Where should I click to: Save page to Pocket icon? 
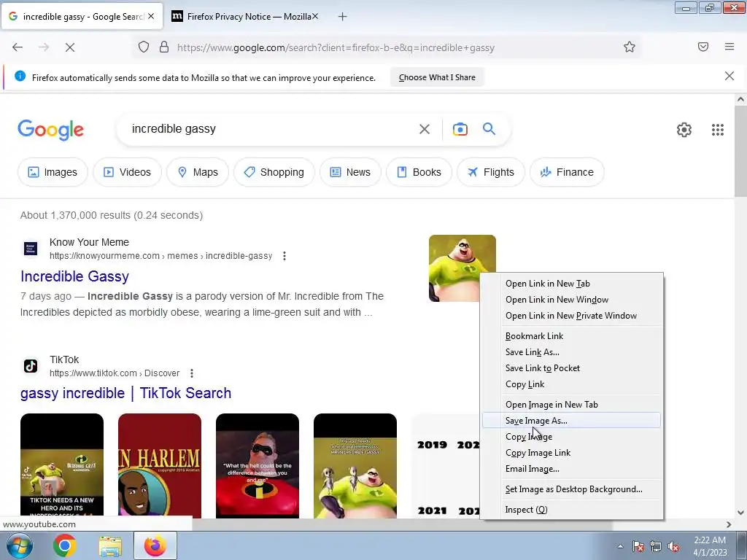[x=703, y=47]
